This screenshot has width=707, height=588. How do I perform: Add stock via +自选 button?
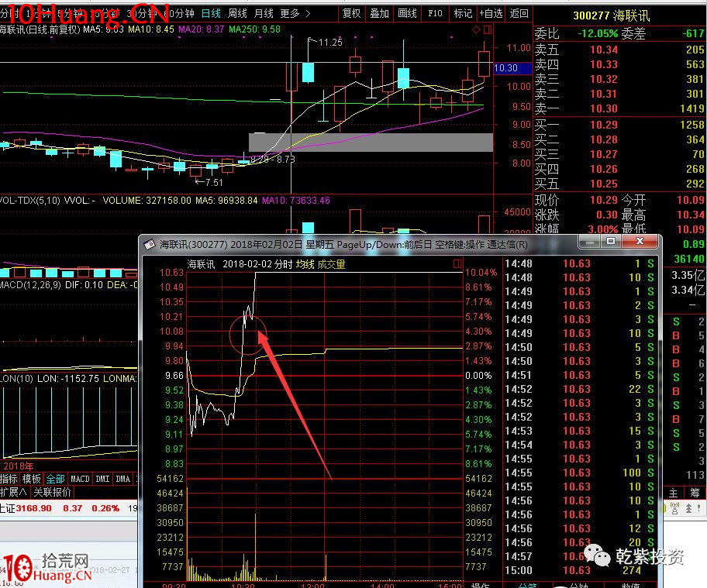click(491, 13)
